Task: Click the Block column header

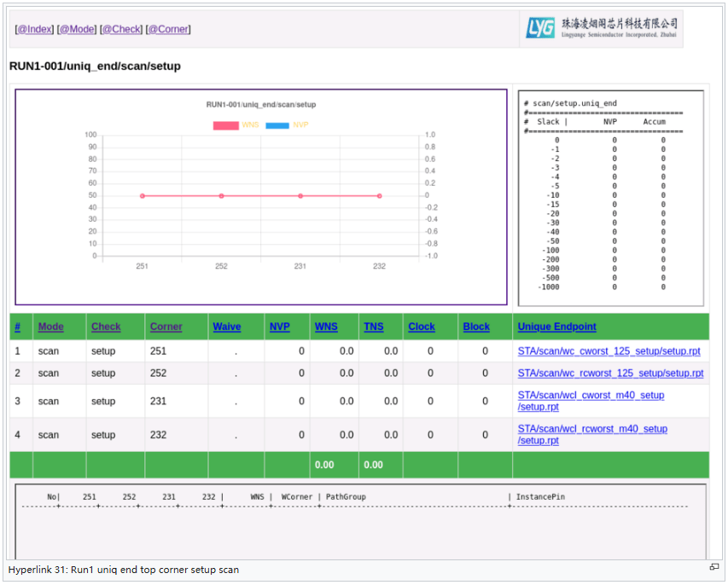Action: [476, 327]
